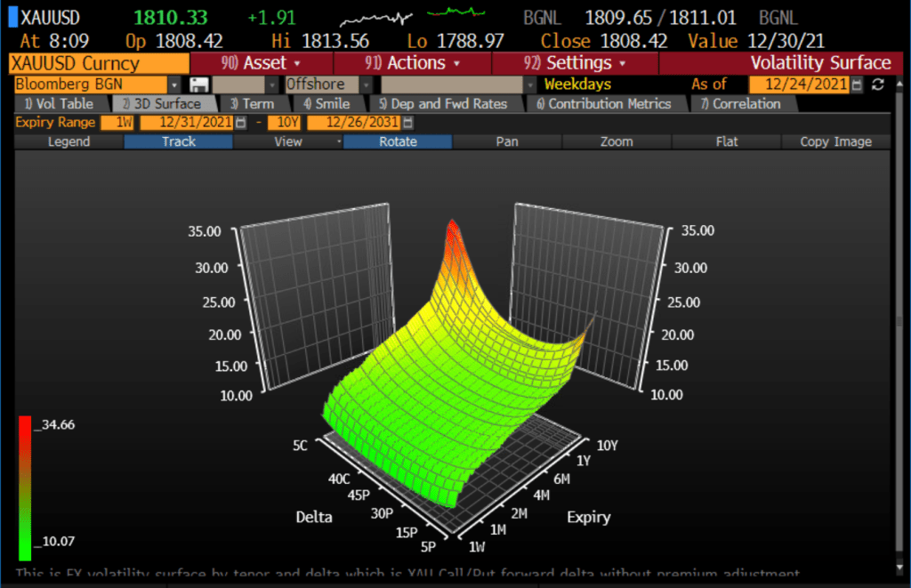911x588 pixels.
Task: Open the Correlation tab
Action: point(740,104)
